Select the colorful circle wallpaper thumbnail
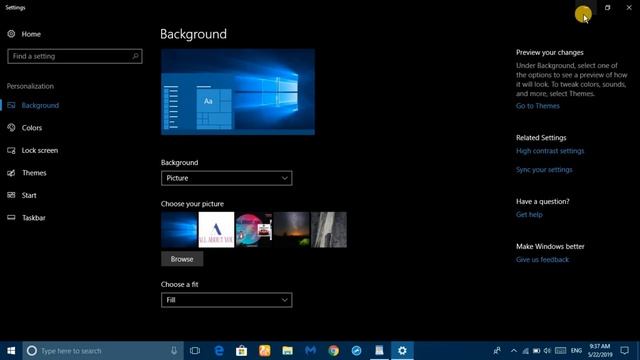This screenshot has height=360, width=640. (x=254, y=229)
